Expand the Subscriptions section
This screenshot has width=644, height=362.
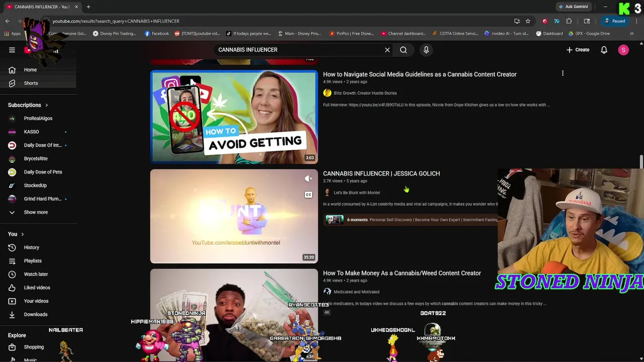tap(28, 105)
